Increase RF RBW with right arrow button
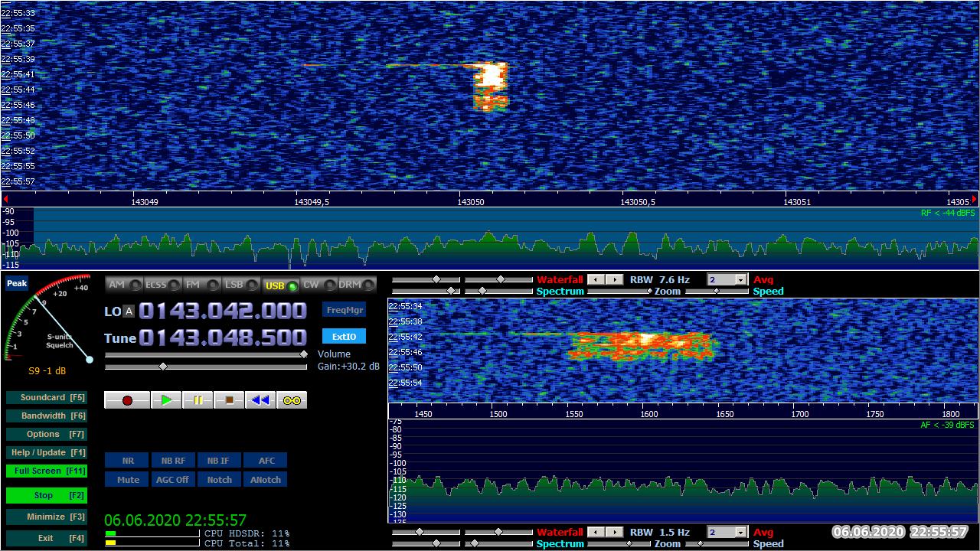The image size is (980, 551). (614, 280)
